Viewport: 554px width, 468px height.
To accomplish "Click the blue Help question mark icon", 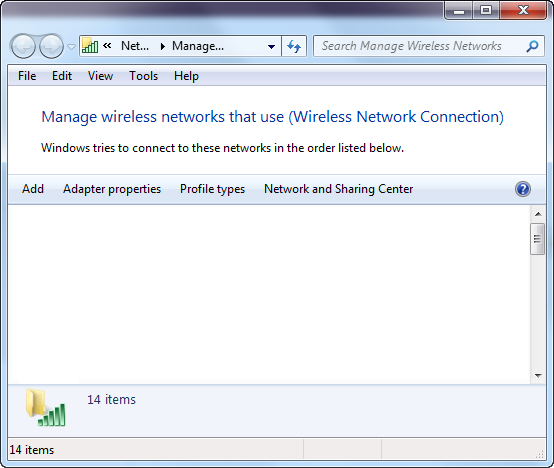I will coord(523,189).
